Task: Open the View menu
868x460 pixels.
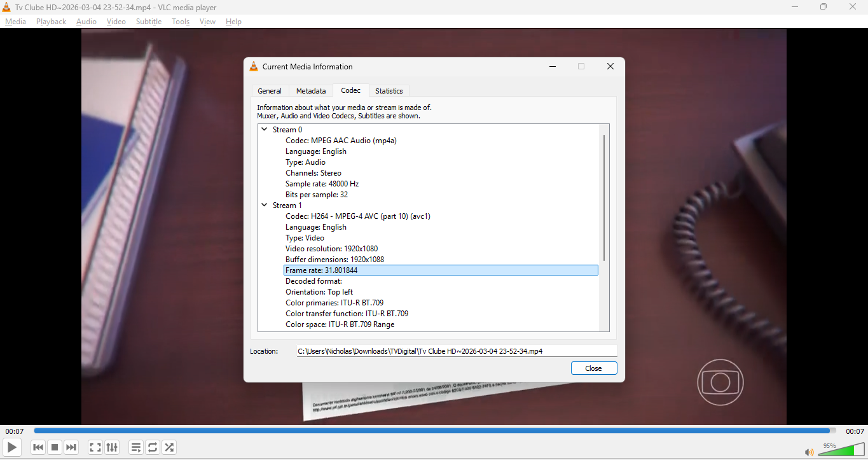Action: (208, 21)
